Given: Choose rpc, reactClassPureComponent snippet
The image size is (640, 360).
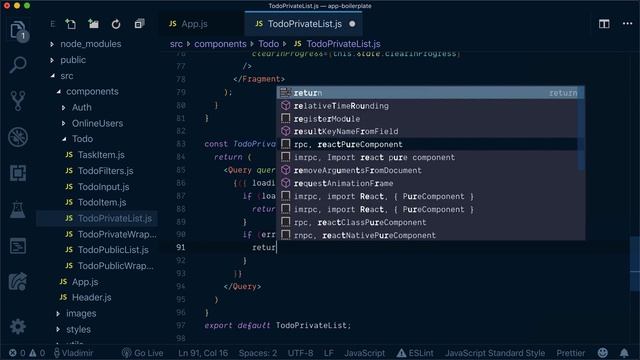Looking at the screenshot, I should click(x=427, y=222).
